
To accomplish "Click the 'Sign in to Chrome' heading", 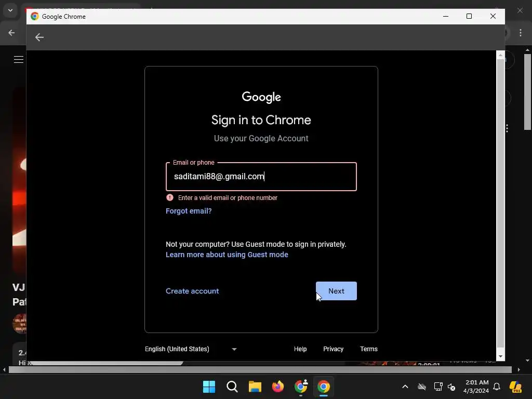I will click(x=261, y=120).
